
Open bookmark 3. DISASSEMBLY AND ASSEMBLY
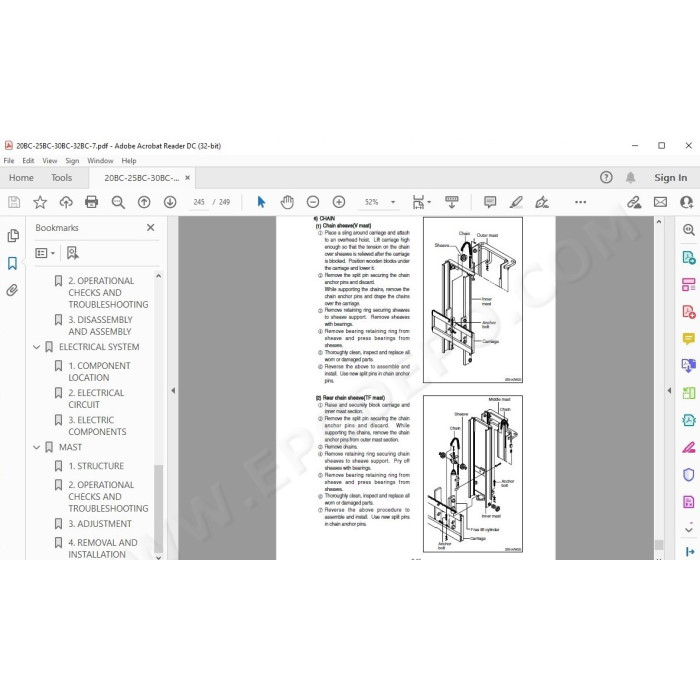100,325
